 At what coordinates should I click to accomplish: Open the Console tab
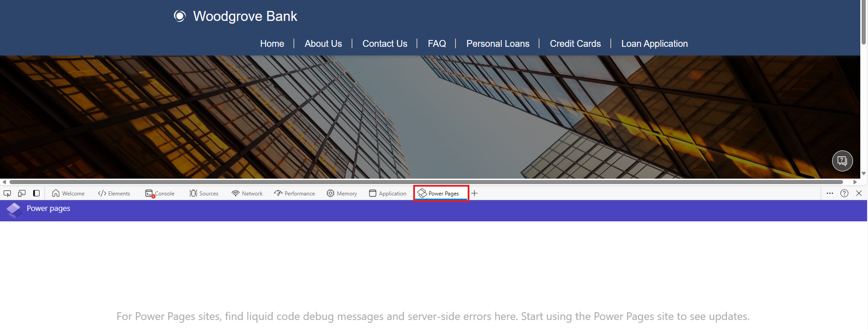click(x=160, y=193)
